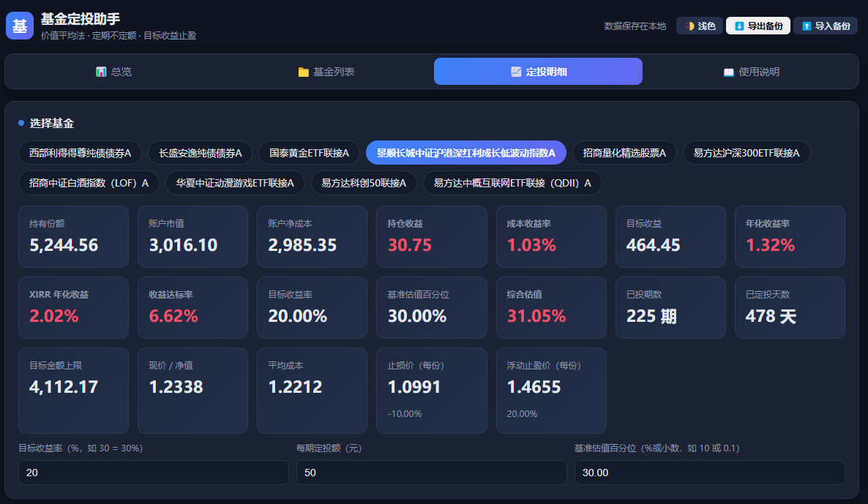Viewport: 868px width, 504px height.
Task: Click the 账户市值 value 3,016.10
Action: [183, 245]
